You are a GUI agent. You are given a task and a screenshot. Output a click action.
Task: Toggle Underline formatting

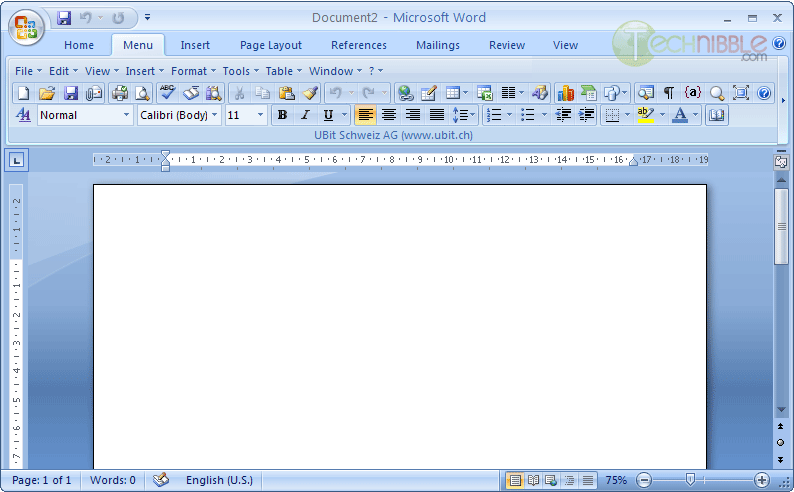[328, 115]
